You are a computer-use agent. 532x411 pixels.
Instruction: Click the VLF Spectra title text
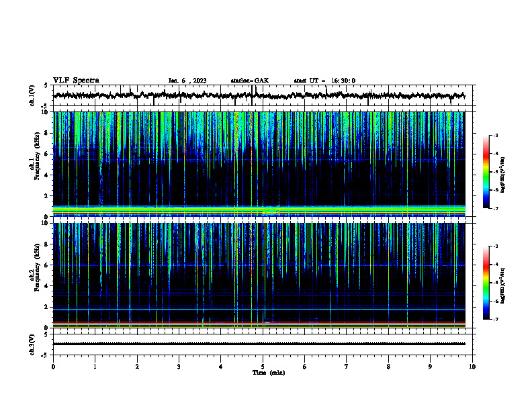pyautogui.click(x=76, y=81)
